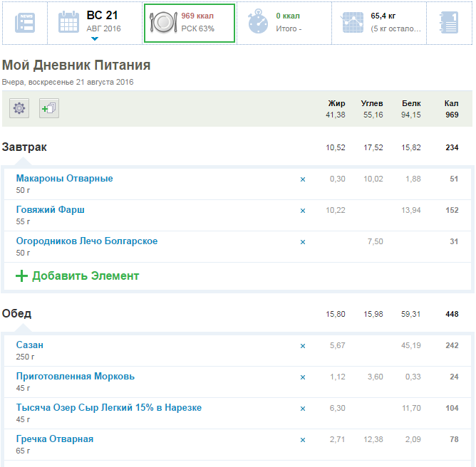The width and height of the screenshot is (476, 467).
Task: Click the copy meals icon button
Action: (x=49, y=108)
